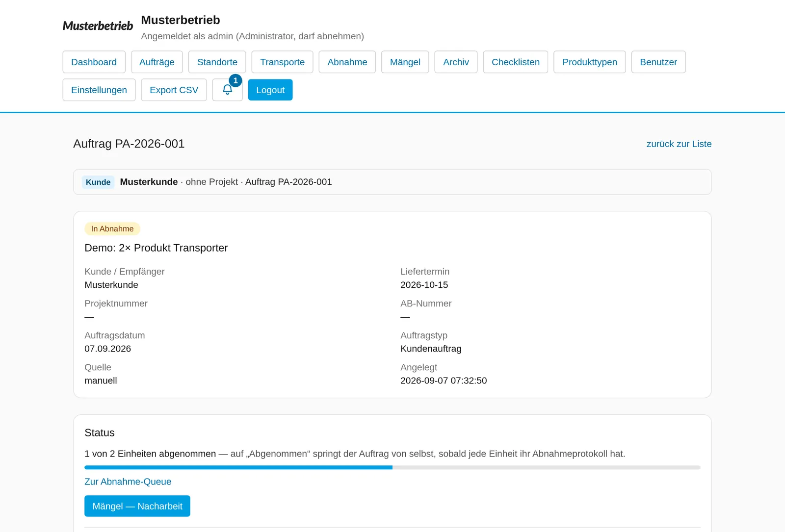Click the Projektnummer label

(116, 304)
